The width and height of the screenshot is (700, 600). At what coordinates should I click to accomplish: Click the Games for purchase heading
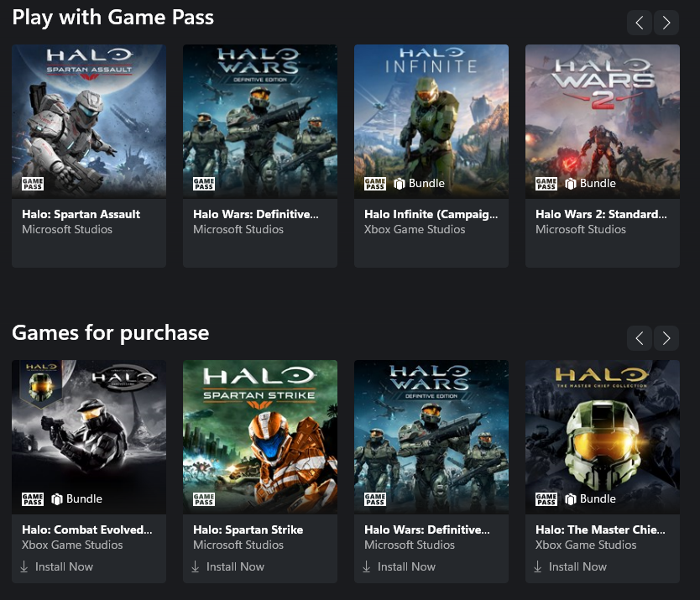pyautogui.click(x=110, y=333)
